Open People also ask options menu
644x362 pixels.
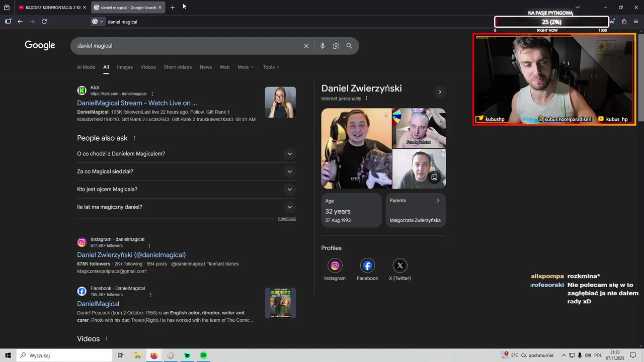pos(134,138)
